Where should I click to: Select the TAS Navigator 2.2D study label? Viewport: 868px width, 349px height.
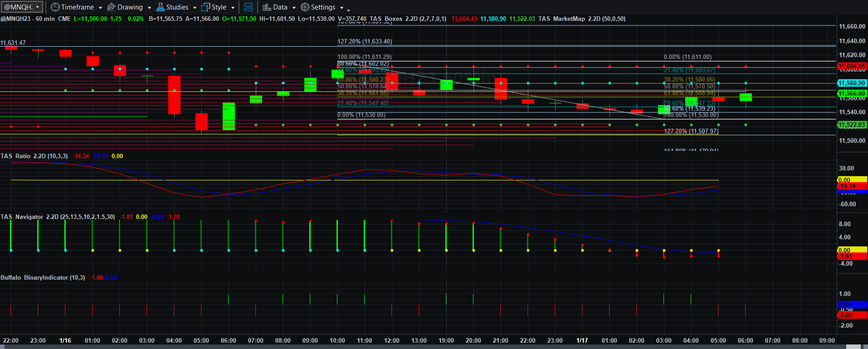pos(58,217)
